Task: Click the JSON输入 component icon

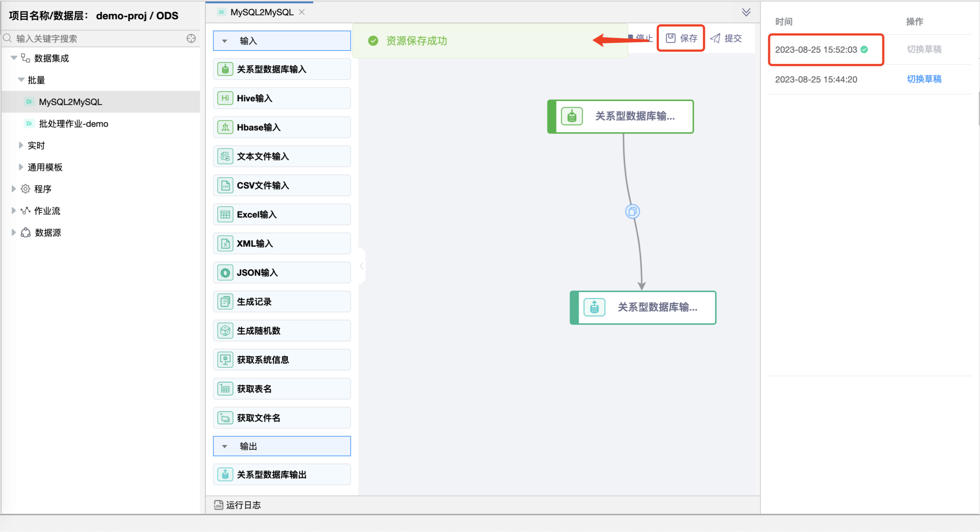Action: click(225, 273)
